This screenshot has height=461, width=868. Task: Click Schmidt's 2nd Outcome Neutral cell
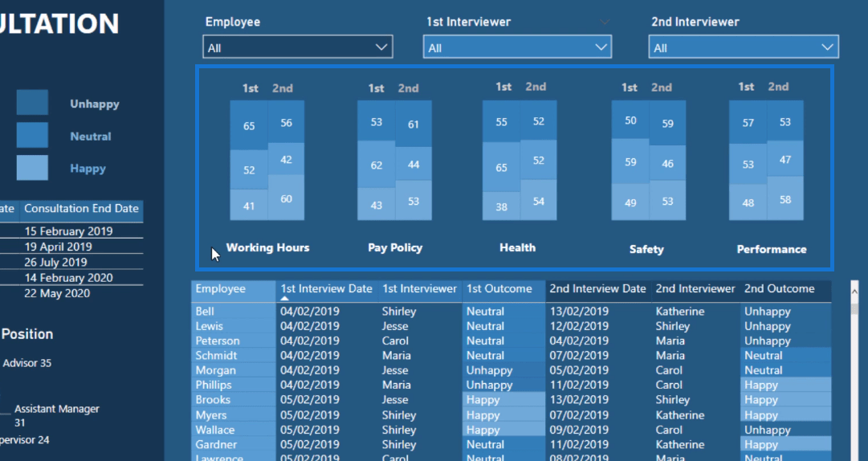pos(785,356)
